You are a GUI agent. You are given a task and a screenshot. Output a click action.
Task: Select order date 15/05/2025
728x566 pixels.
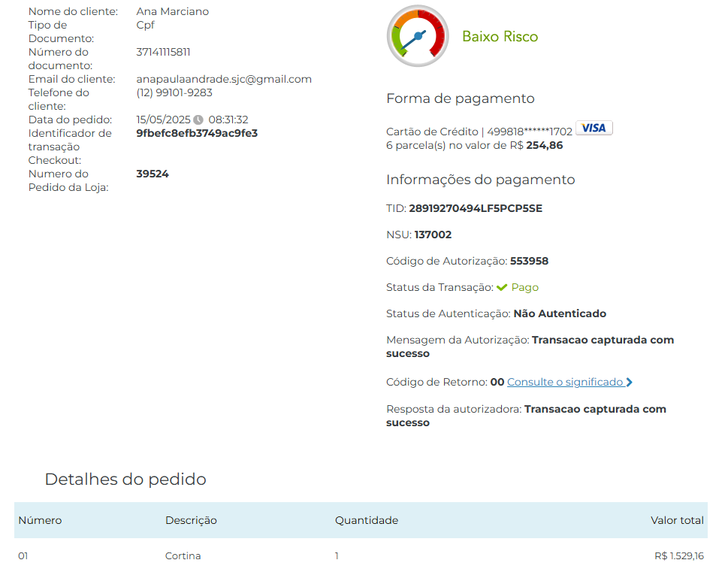[163, 120]
